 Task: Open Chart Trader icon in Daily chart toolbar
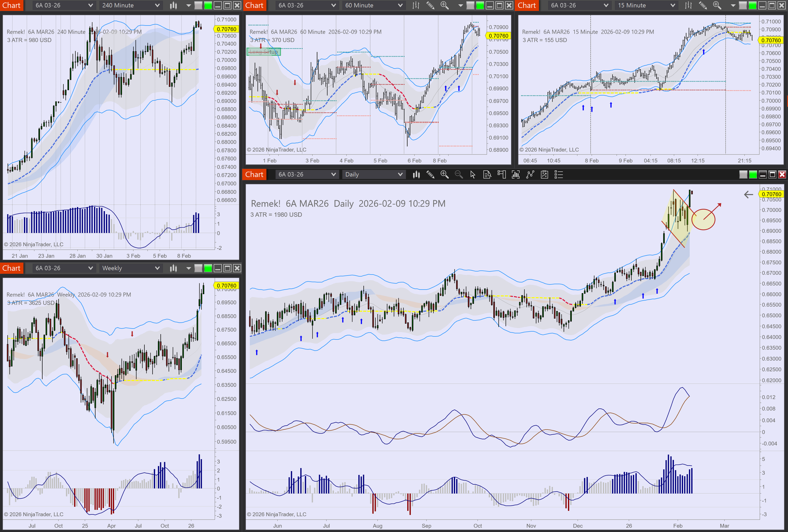tap(501, 175)
